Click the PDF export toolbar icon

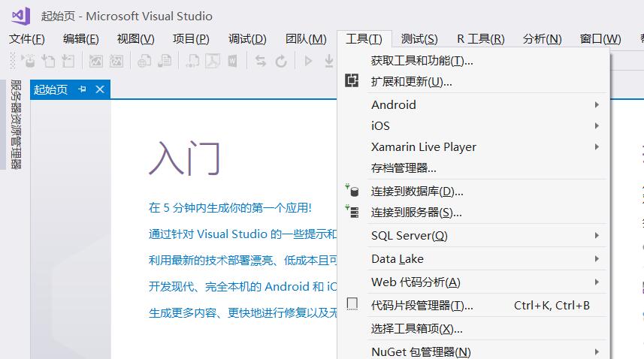click(x=213, y=61)
